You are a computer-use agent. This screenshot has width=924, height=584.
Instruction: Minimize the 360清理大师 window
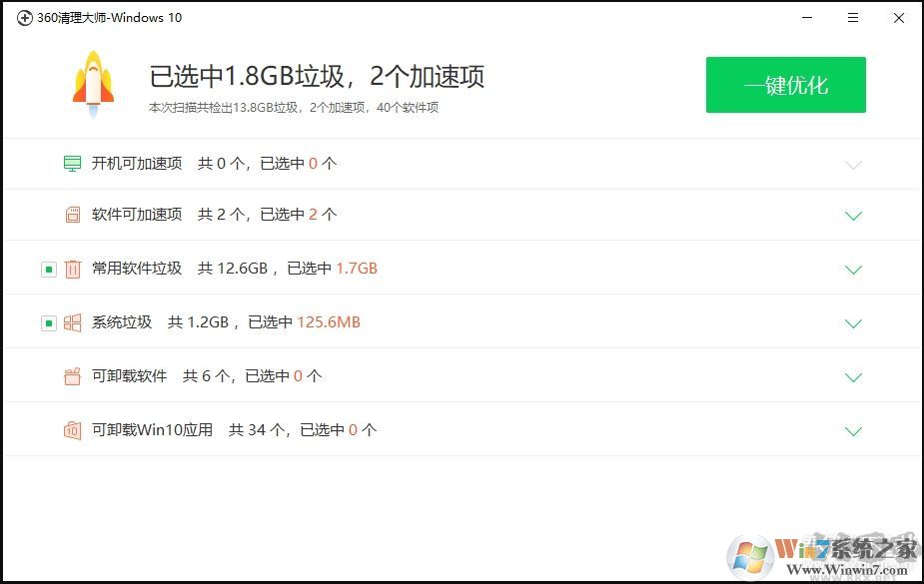pyautogui.click(x=807, y=18)
